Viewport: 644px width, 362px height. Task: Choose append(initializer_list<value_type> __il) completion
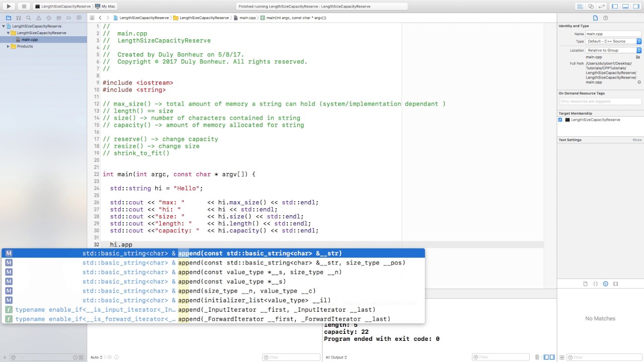[x=213, y=300]
